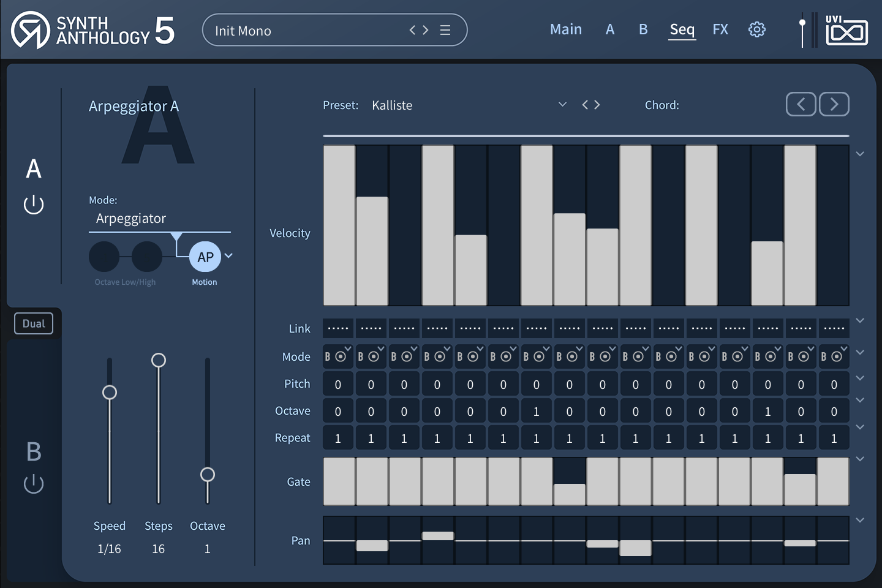Expand the Mode row options chevron
Viewport: 882px width, 588px height.
click(x=860, y=352)
